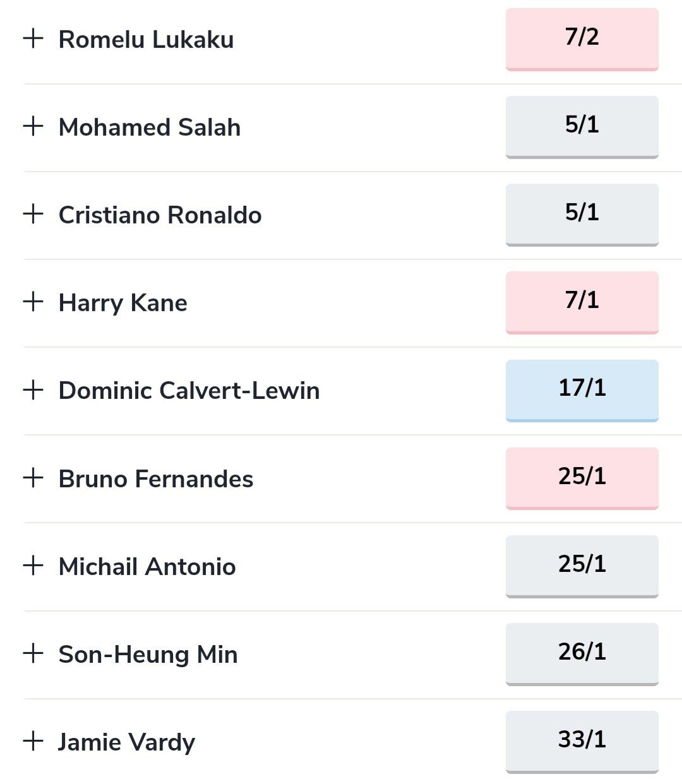Add Bruno Fernandes 25/1 odds to betslip
This screenshot has width=682, height=784.
[582, 478]
